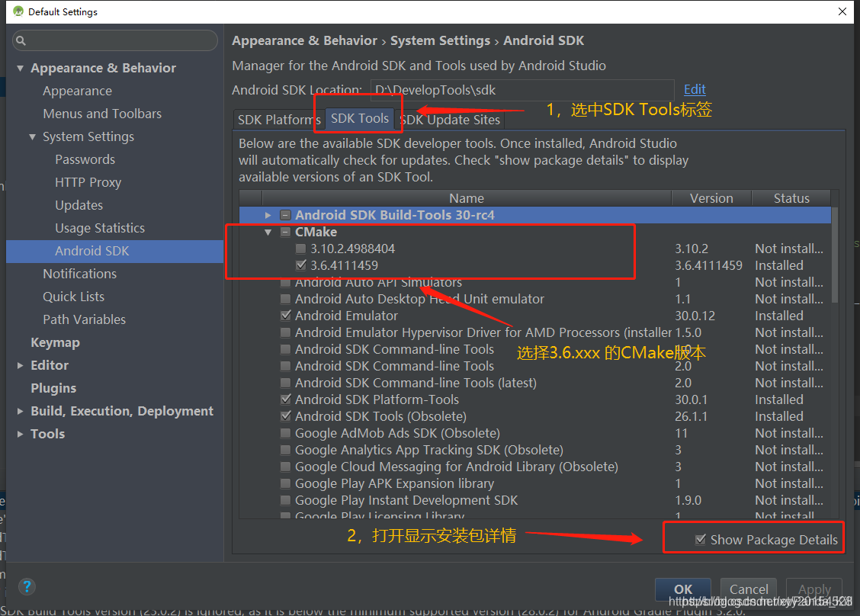Check Google Play Instant Development SDK
The height and width of the screenshot is (616, 860).
(x=285, y=500)
